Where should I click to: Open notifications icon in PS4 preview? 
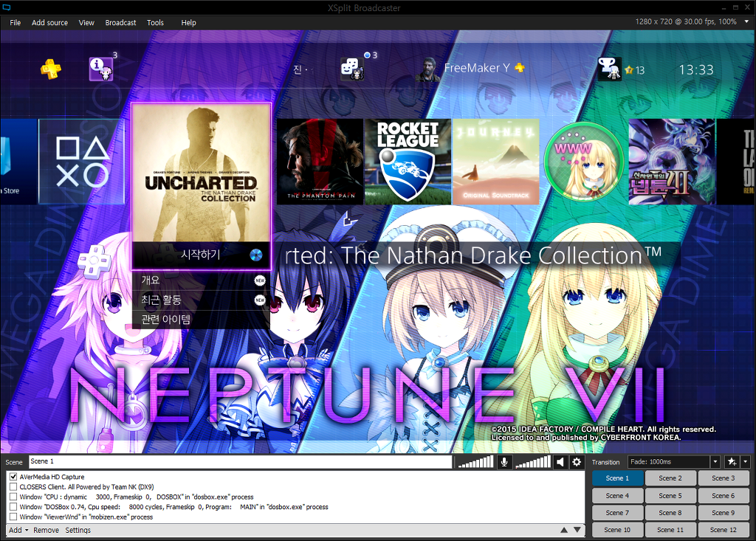[x=100, y=69]
